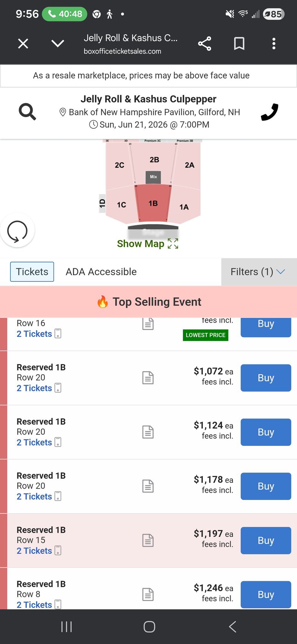Screen dimensions: 297x644
Task: Buy the $1,246 Row 8 tickets
Action: tap(266, 594)
